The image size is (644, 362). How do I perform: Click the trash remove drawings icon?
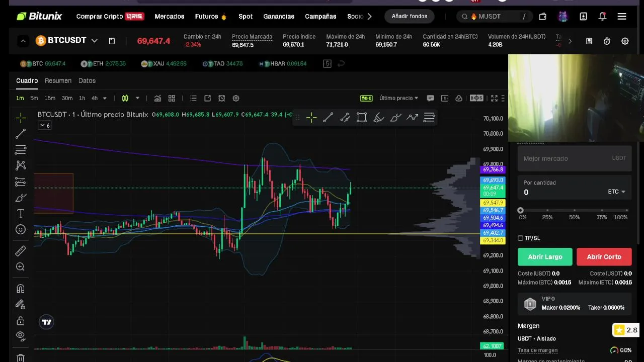tap(21, 358)
